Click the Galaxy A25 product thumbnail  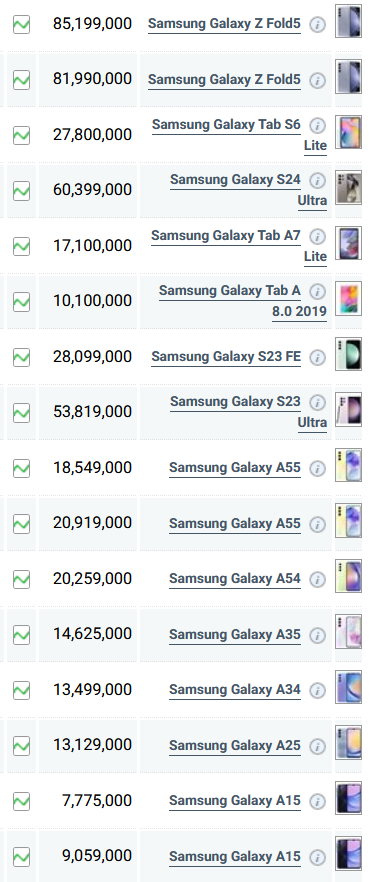click(349, 742)
